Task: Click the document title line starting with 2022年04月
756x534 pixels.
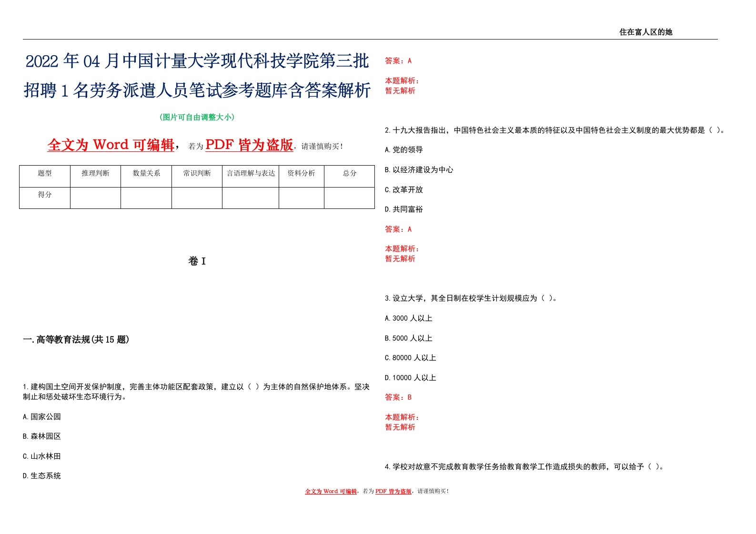Action: point(197,61)
